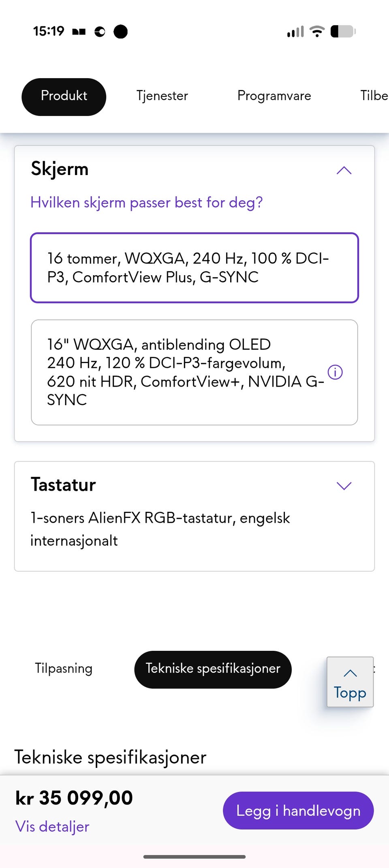Tap the battery indicator icon
Screen dimensions: 389x868
(343, 31)
